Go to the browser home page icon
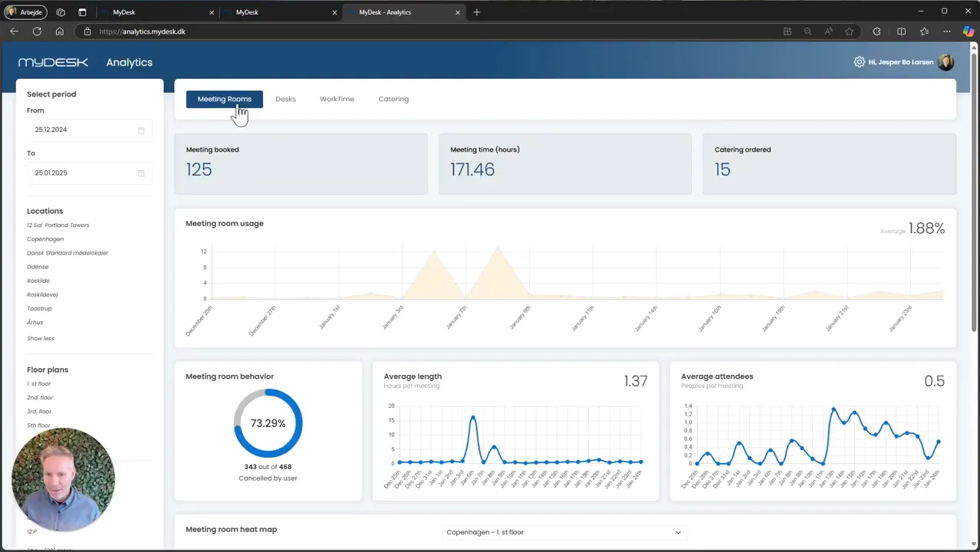This screenshot has width=980, height=552. [x=60, y=31]
